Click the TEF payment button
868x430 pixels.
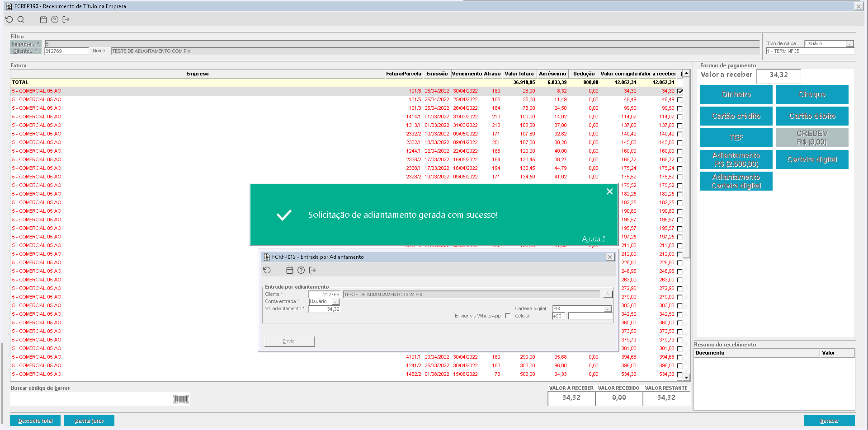tap(736, 138)
